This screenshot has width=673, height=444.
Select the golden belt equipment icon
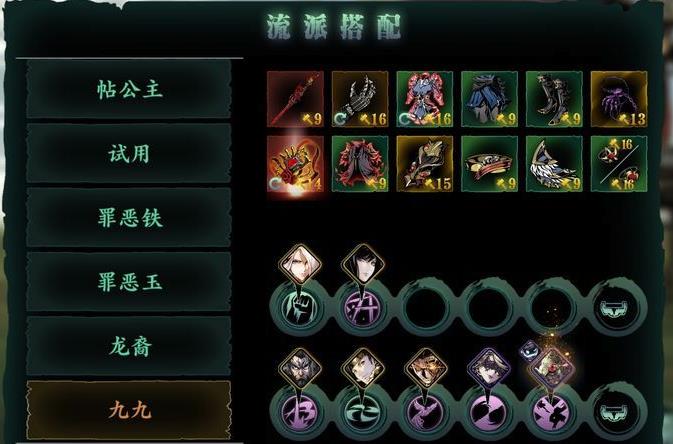tap(489, 164)
